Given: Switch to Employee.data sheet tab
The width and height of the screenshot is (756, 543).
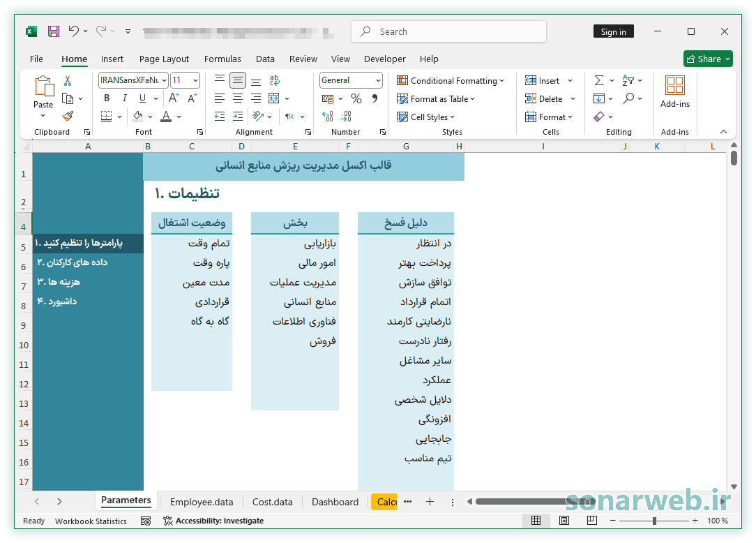Looking at the screenshot, I should coord(202,502).
